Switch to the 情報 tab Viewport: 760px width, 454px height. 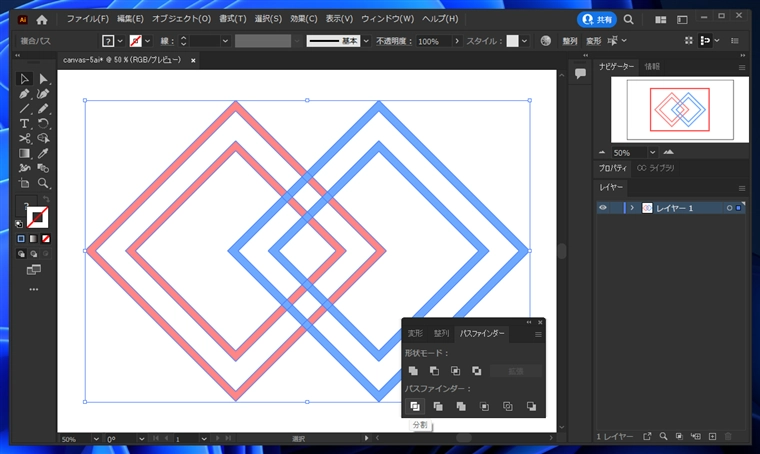[652, 67]
